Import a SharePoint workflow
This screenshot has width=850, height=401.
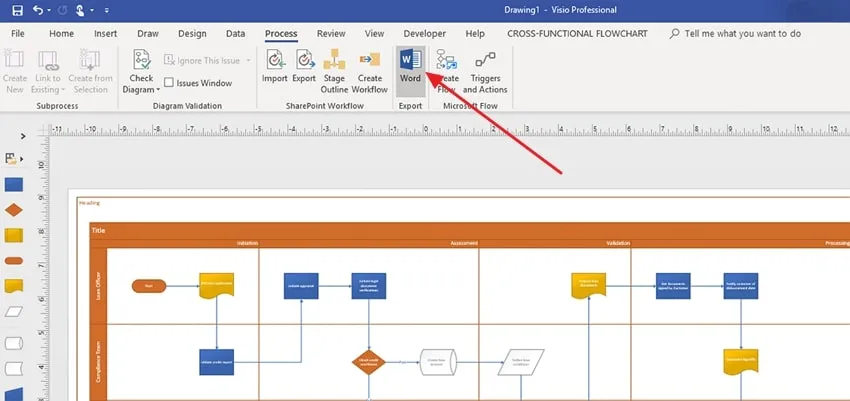pyautogui.click(x=275, y=67)
